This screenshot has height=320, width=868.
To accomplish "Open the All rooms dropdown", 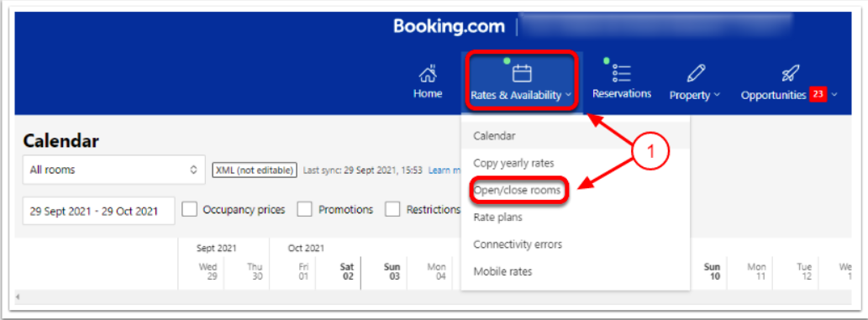I will coord(114,170).
